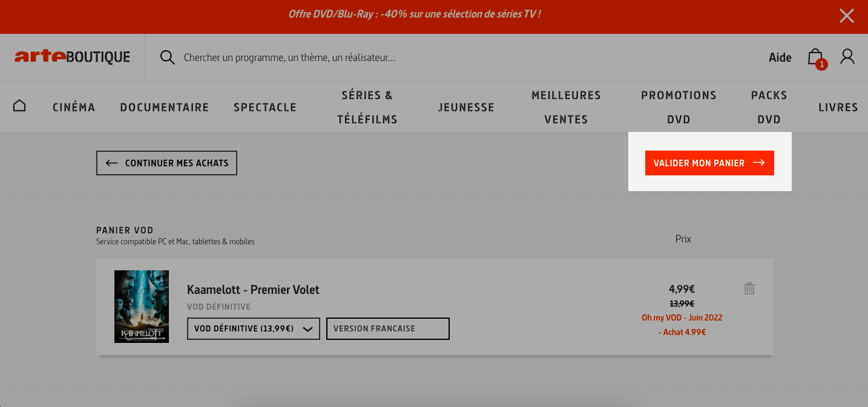Click Valider mon panier button
The height and width of the screenshot is (407, 868).
709,163
